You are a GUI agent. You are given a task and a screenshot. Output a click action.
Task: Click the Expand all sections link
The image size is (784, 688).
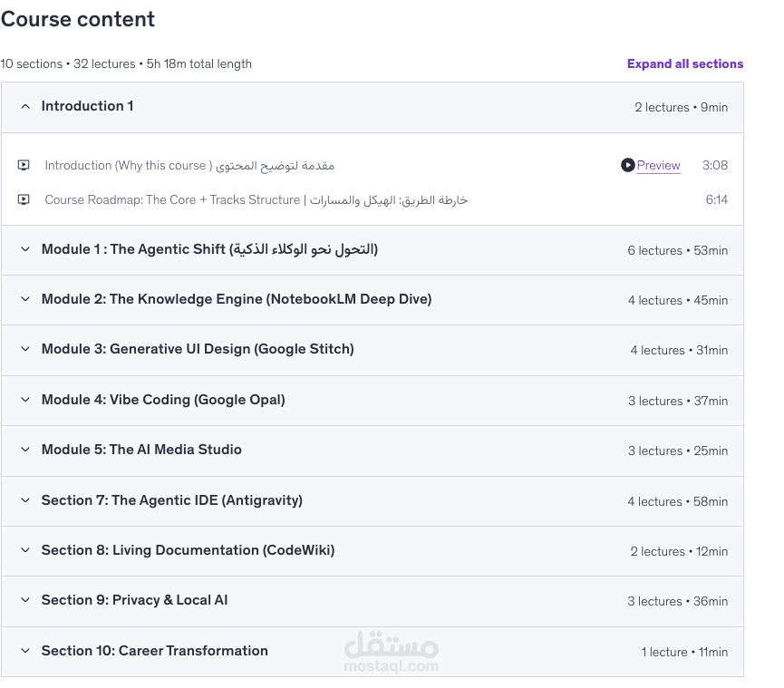(x=684, y=63)
